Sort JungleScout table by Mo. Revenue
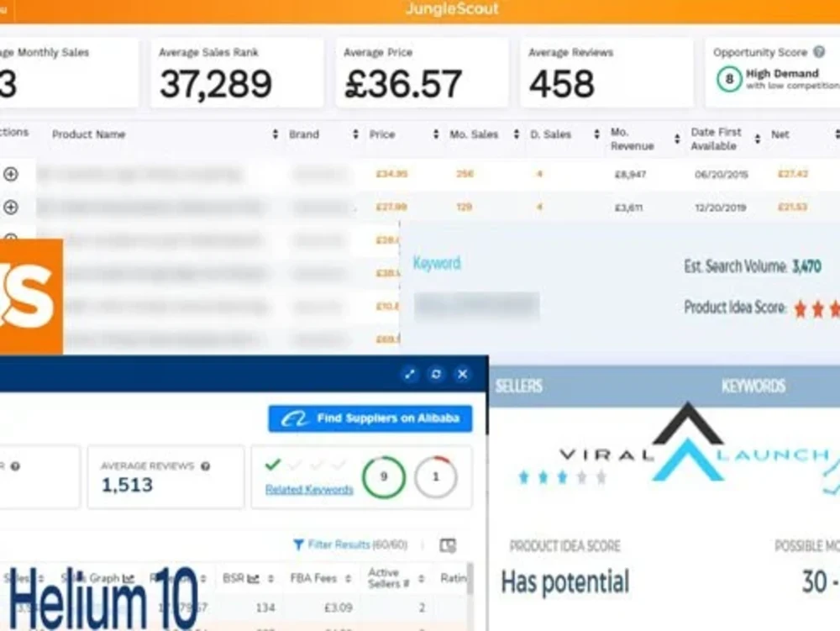 click(676, 139)
